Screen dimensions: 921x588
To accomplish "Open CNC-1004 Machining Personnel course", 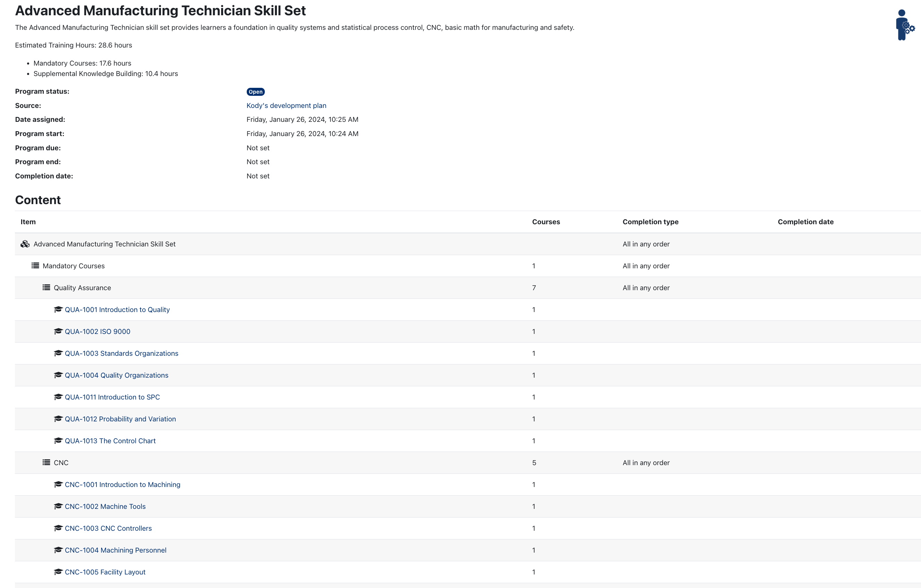I will pyautogui.click(x=116, y=550).
